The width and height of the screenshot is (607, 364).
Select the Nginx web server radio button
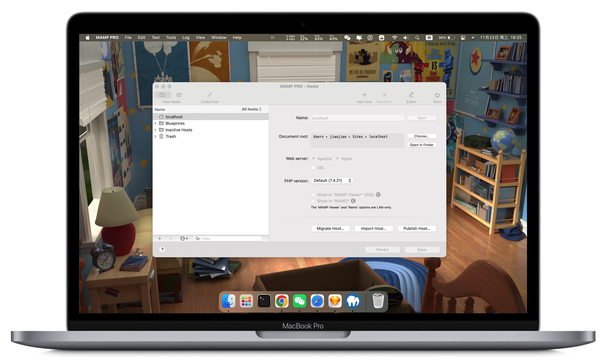(x=337, y=159)
